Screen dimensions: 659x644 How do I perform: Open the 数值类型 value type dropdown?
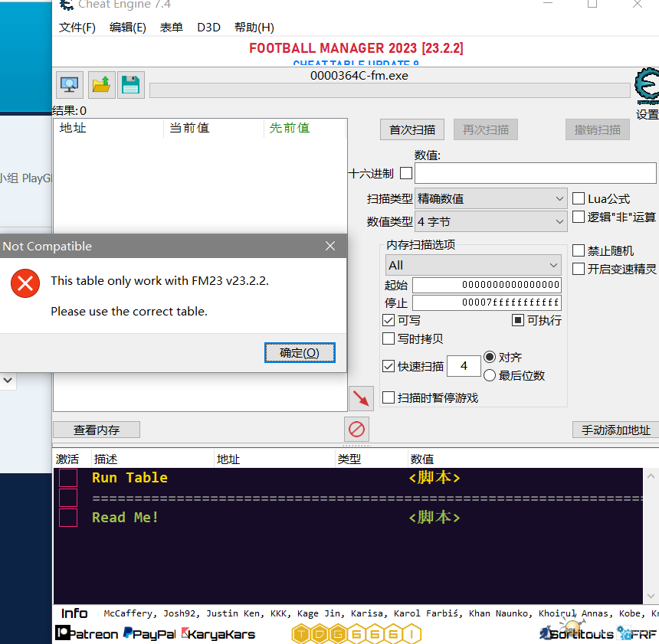tap(491, 221)
